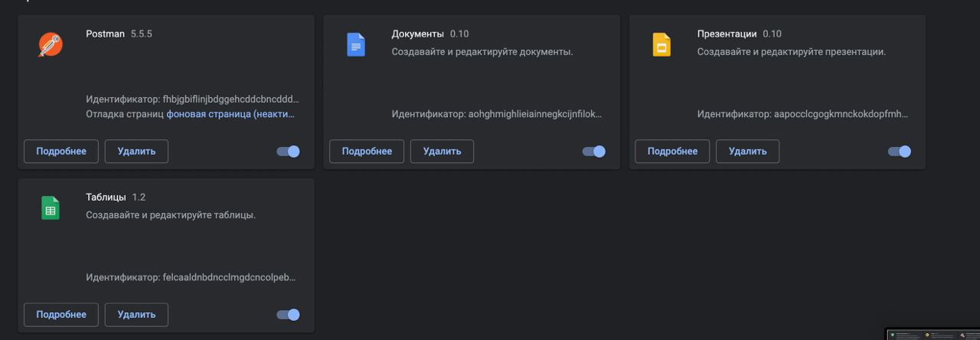Disable the Документы toggle switch
Viewport: 980px width, 340px height.
click(x=594, y=152)
